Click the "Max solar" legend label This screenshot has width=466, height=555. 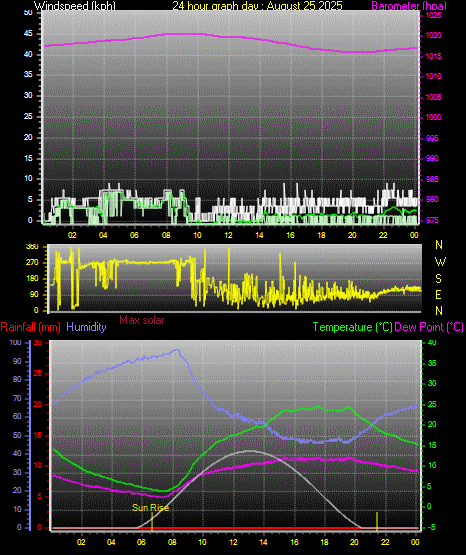click(x=142, y=320)
